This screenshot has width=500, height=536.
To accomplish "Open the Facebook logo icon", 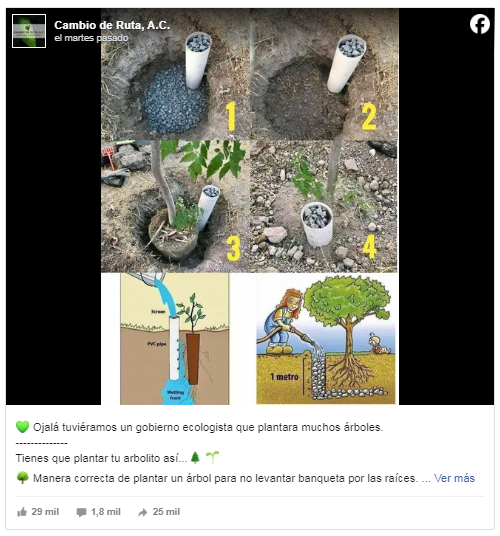I will click(479, 24).
